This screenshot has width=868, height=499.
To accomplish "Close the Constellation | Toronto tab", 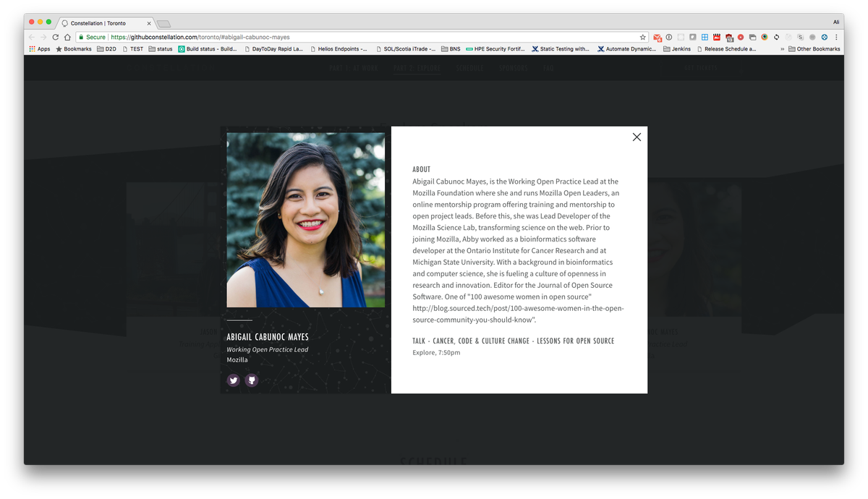I will [149, 23].
